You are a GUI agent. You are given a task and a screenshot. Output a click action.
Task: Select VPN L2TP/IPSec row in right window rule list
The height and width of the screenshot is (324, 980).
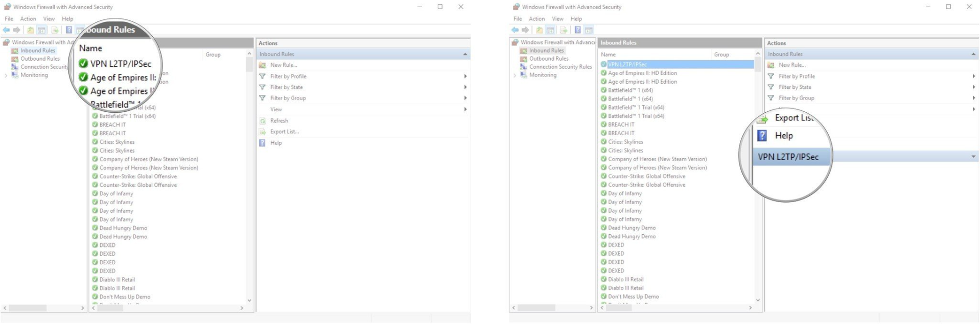(x=676, y=64)
